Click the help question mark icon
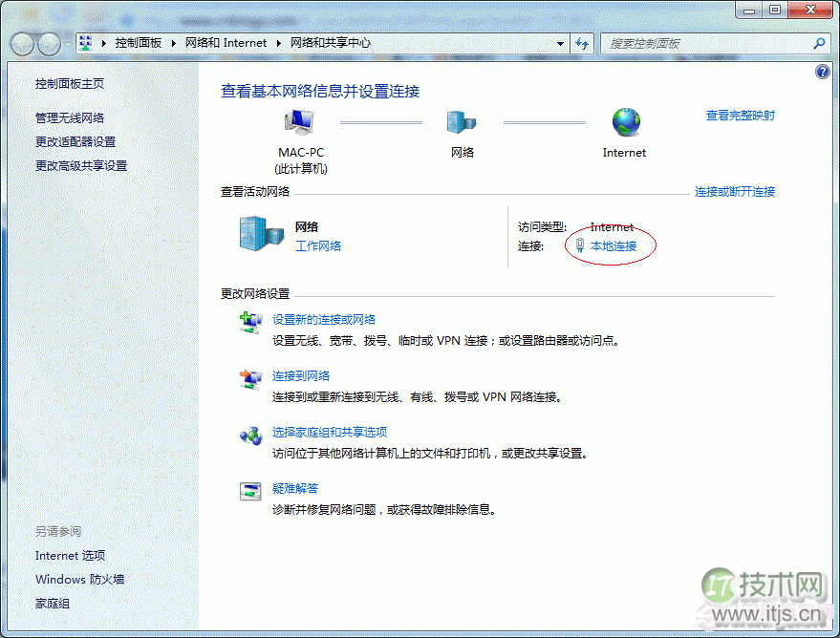Image resolution: width=840 pixels, height=638 pixels. click(x=823, y=73)
